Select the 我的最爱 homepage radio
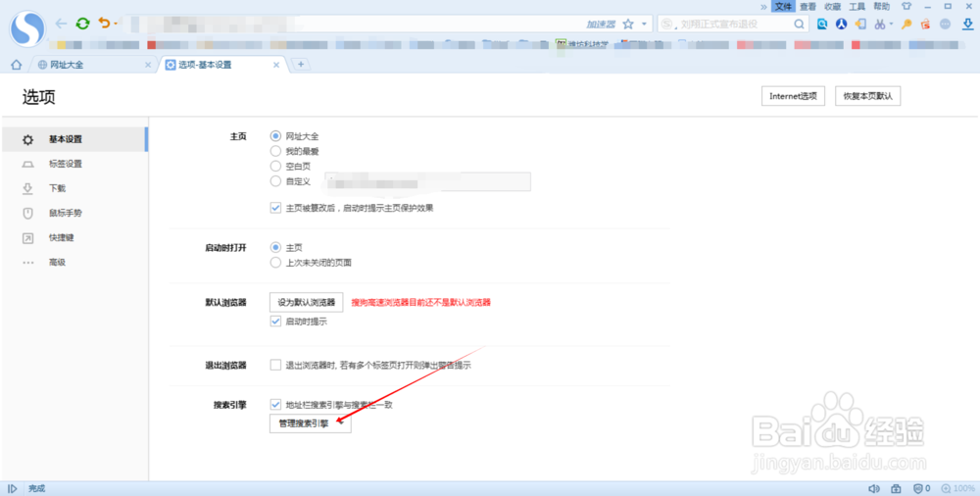980x496 pixels. 275,151
